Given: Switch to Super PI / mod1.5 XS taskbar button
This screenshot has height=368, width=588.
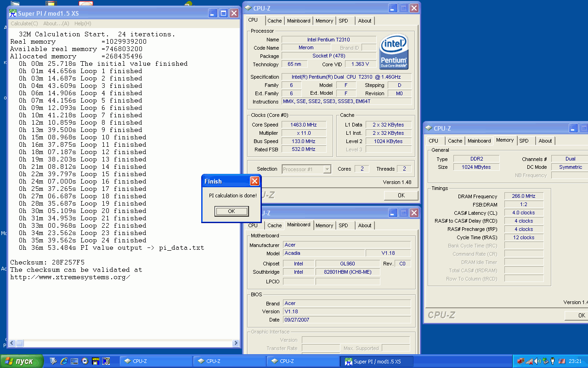Looking at the screenshot, I should point(376,361).
